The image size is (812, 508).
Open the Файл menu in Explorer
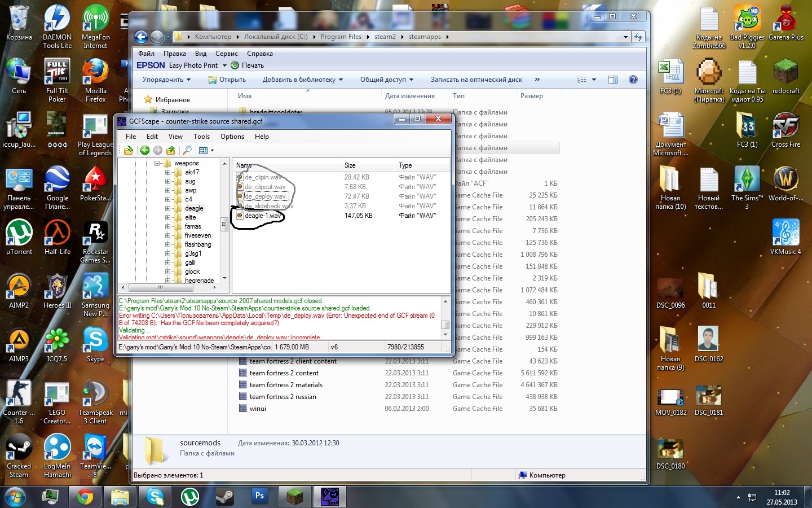(146, 54)
